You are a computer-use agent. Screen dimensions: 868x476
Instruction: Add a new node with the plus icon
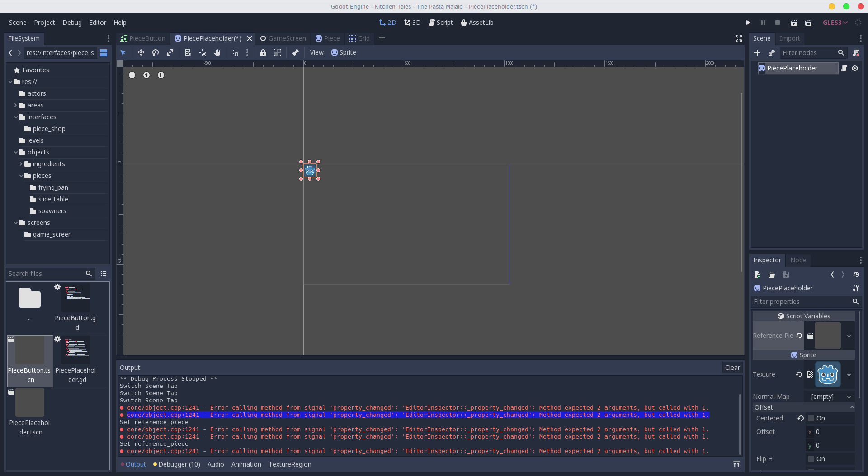tap(758, 53)
